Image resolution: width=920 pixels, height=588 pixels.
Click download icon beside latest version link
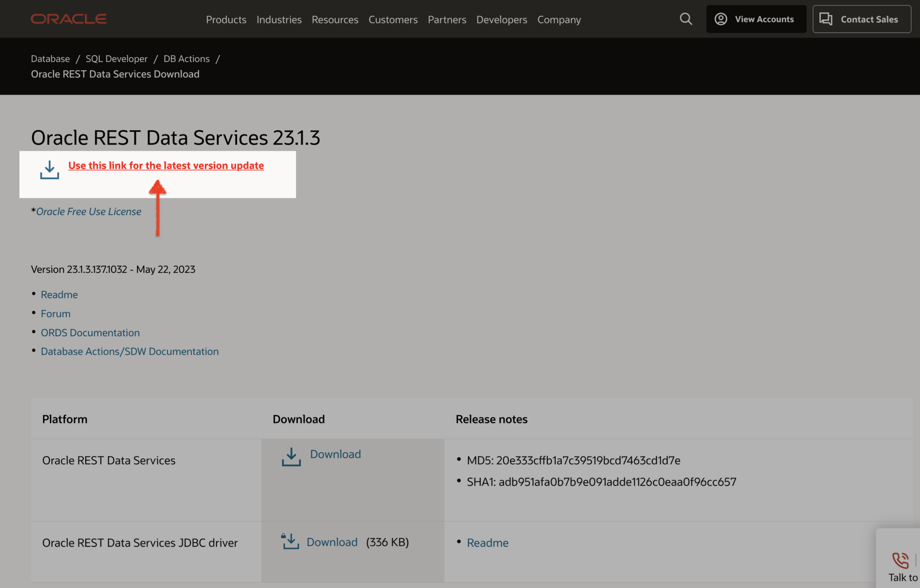click(x=49, y=170)
